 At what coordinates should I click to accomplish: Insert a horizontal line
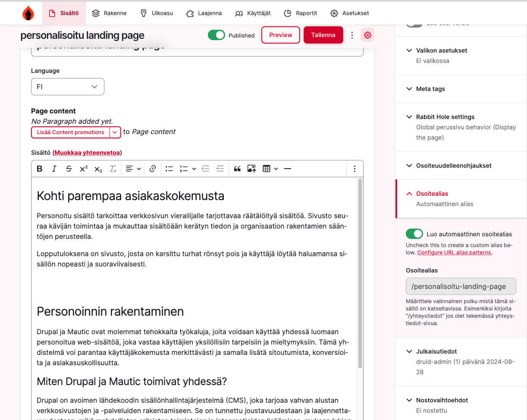coord(288,169)
